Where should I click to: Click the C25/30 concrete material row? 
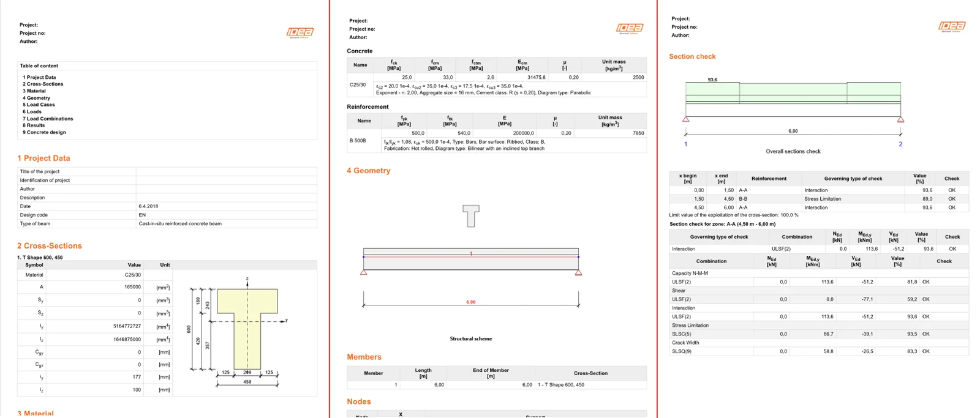(497, 84)
